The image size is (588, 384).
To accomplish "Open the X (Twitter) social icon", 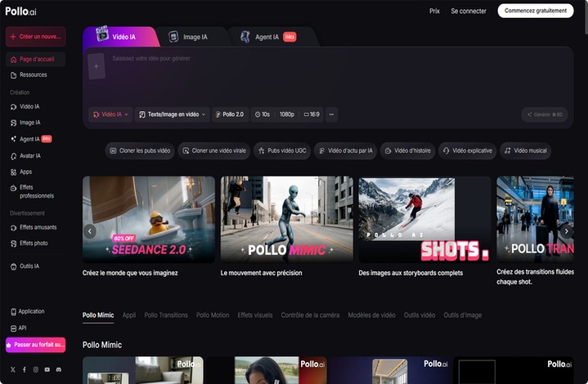I will [13, 369].
